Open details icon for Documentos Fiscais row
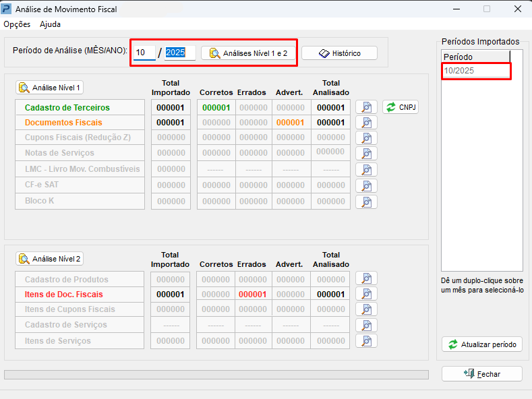Image resolution: width=532 pixels, height=399 pixels. 366,123
